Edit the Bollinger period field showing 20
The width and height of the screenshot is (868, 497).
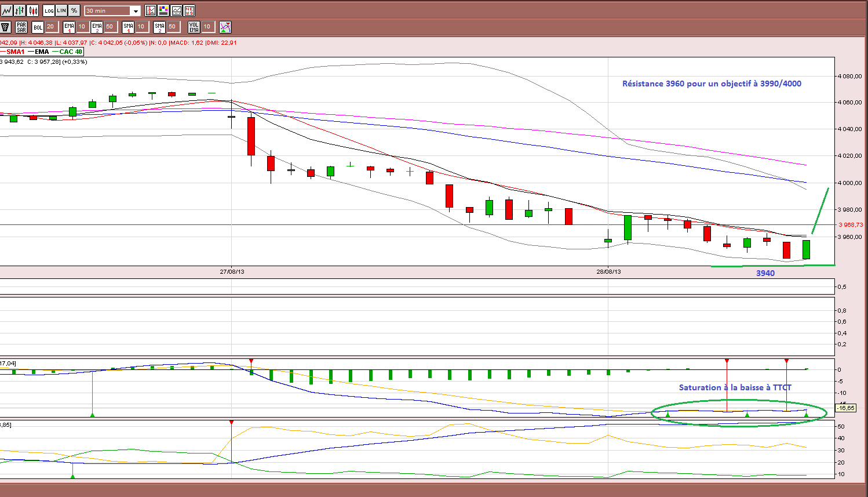coord(51,27)
